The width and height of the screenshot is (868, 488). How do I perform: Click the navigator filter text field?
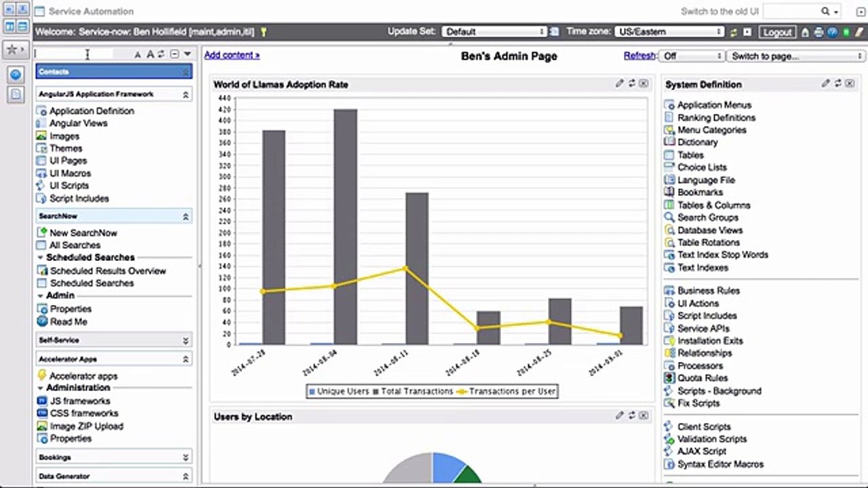coord(75,54)
